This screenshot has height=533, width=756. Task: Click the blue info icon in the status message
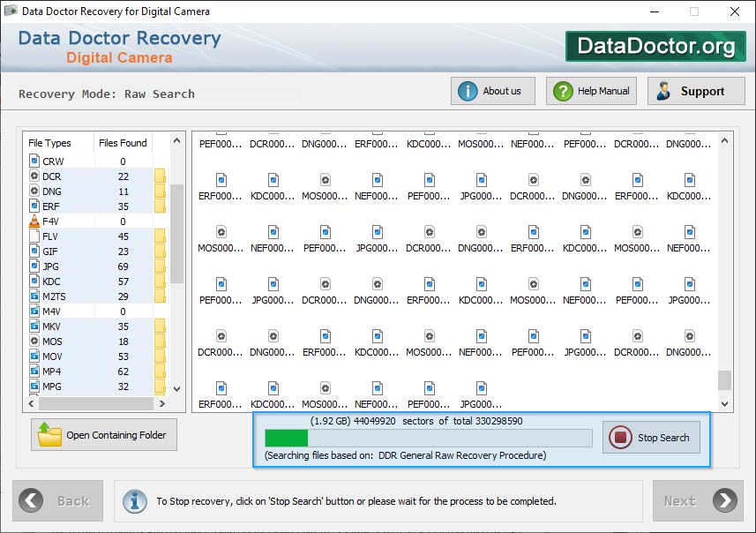(135, 501)
